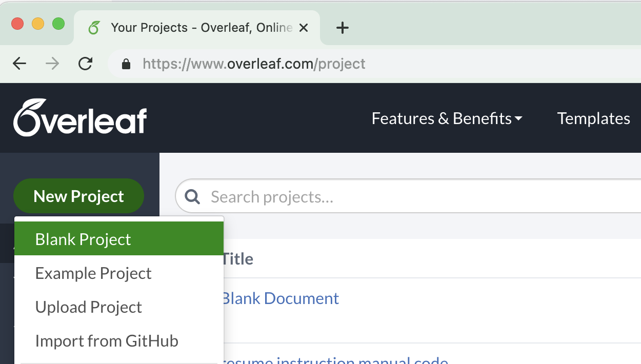Click the Overleaf logo in the navbar

pos(79,118)
